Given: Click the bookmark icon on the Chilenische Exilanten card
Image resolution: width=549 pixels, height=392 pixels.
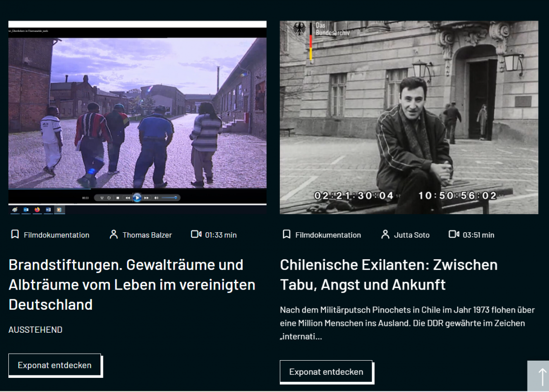Looking at the screenshot, I should click(286, 235).
